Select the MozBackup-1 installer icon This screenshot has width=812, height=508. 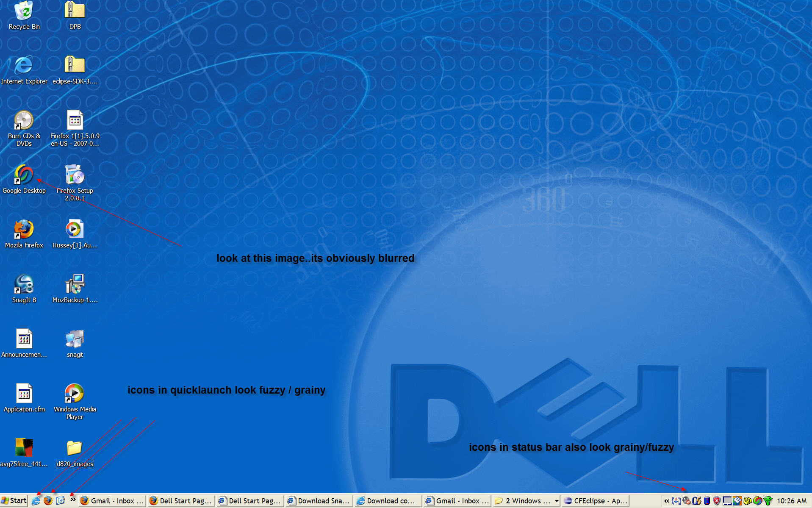click(x=75, y=289)
